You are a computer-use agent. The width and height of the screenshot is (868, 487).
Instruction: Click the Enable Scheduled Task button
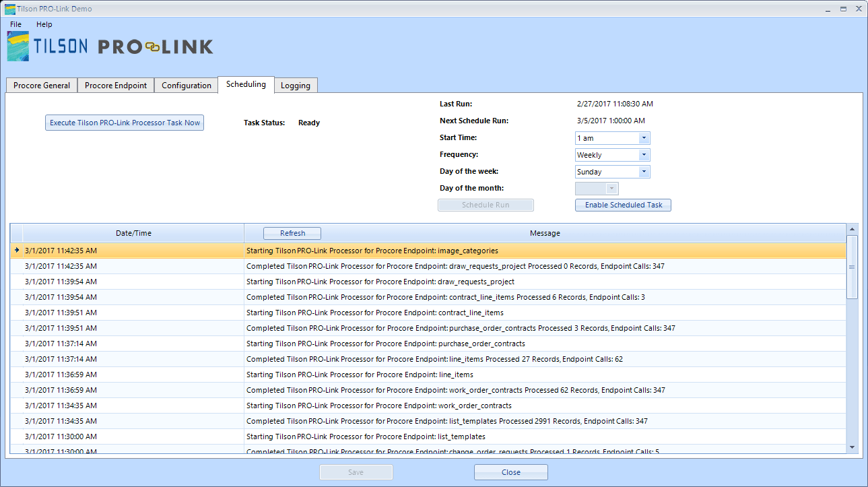coord(624,205)
